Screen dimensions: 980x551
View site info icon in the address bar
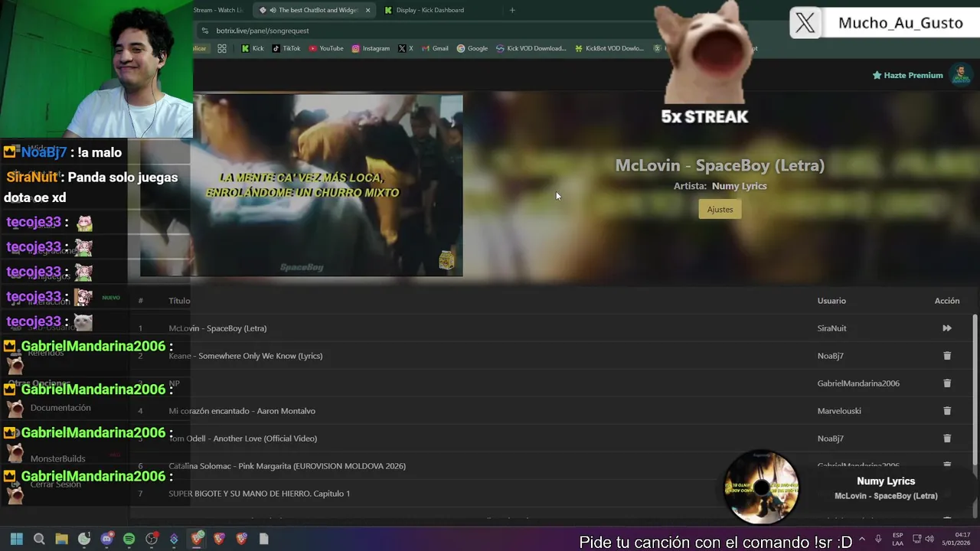[204, 31]
